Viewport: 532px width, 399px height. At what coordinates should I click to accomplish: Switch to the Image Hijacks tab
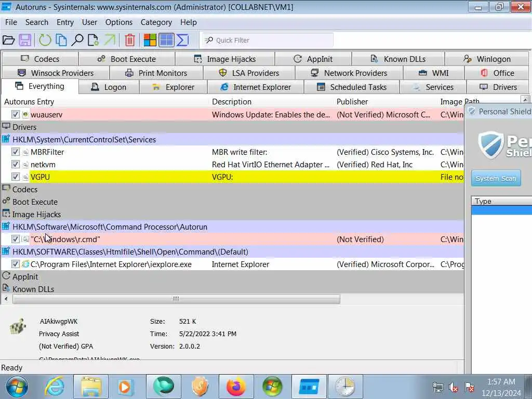click(x=224, y=59)
